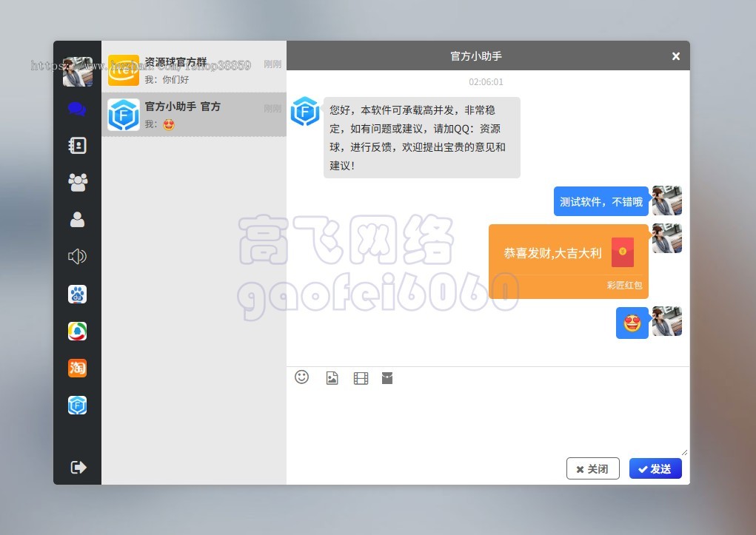Open the blue hexagon F app icon in sidebar
Image resolution: width=756 pixels, height=535 pixels.
click(77, 406)
